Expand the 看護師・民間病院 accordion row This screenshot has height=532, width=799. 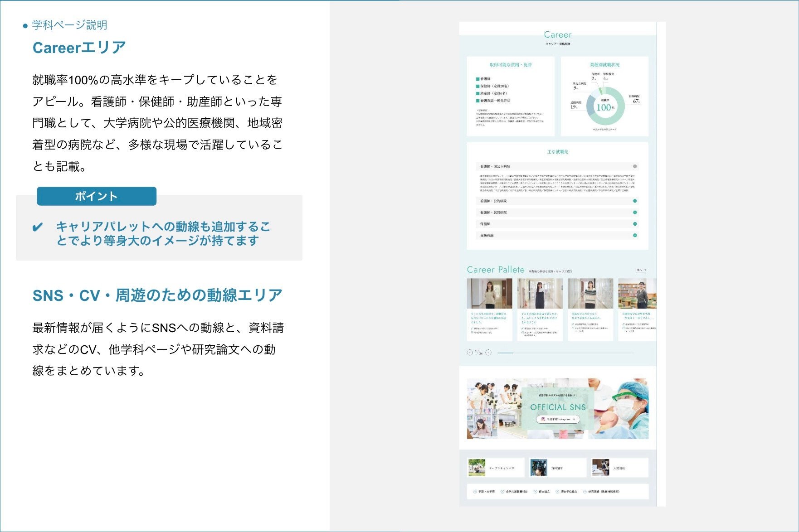click(x=634, y=213)
